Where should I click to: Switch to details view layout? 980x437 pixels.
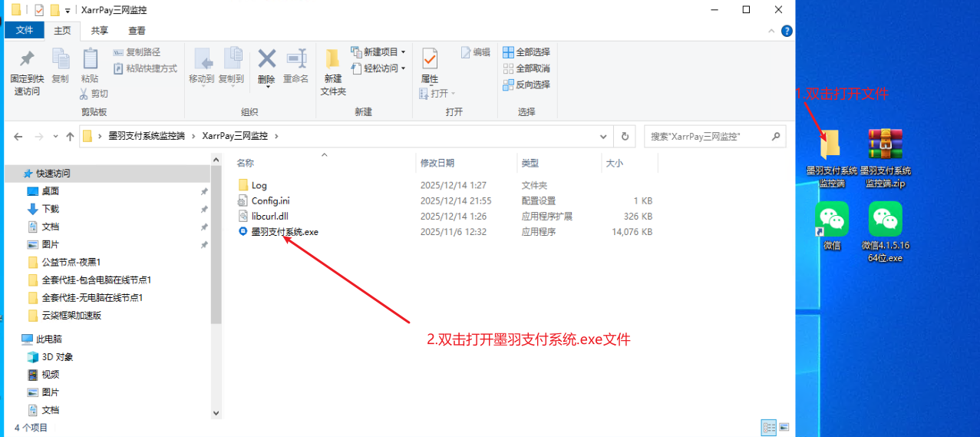768,427
